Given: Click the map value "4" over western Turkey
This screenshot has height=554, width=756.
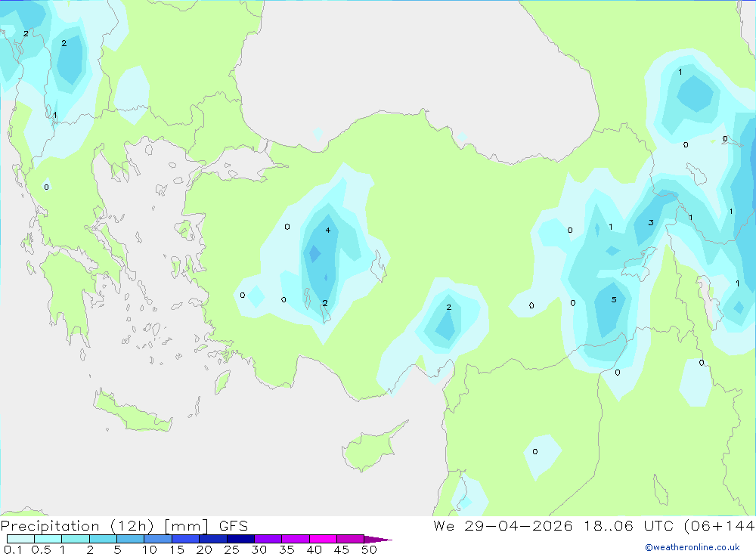Looking at the screenshot, I should 328,230.
